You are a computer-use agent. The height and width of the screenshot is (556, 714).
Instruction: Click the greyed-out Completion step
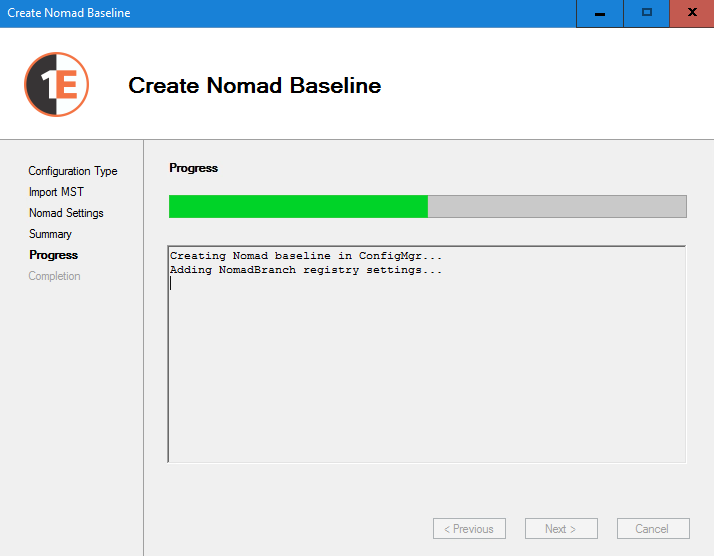point(54,276)
